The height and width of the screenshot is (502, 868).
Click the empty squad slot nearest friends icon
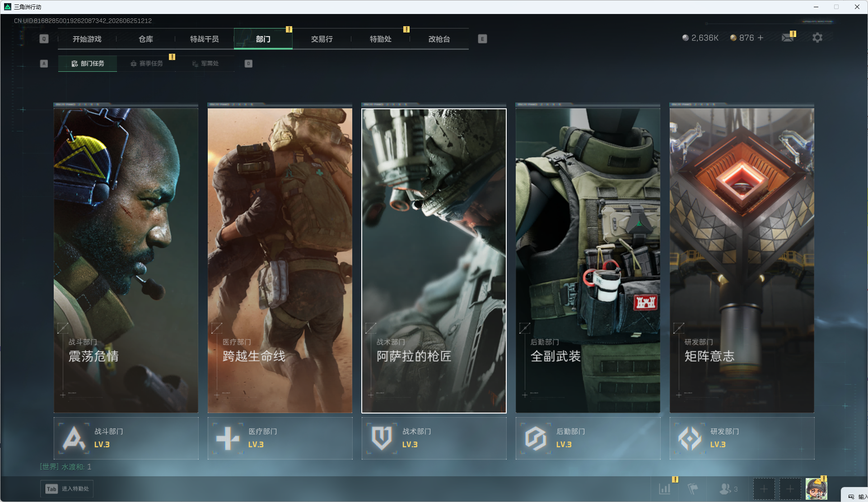click(764, 489)
